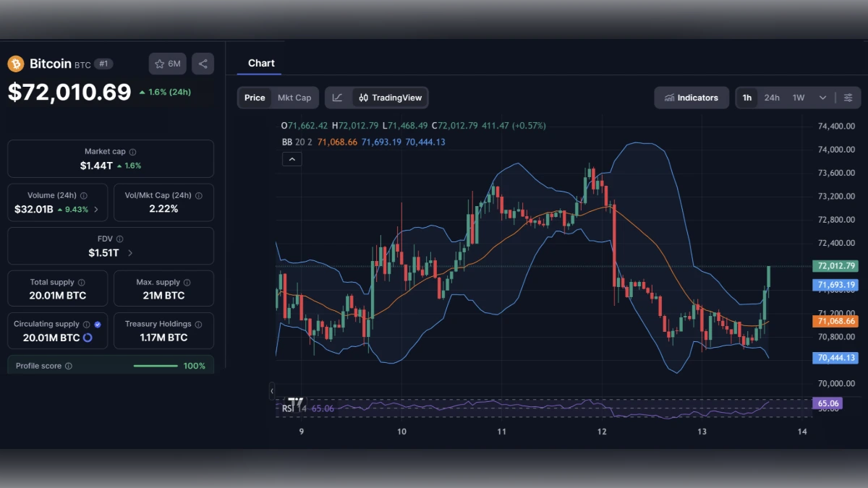Screen dimensions: 868x488
Task: Click the Profile score progress bar
Action: [x=156, y=365]
